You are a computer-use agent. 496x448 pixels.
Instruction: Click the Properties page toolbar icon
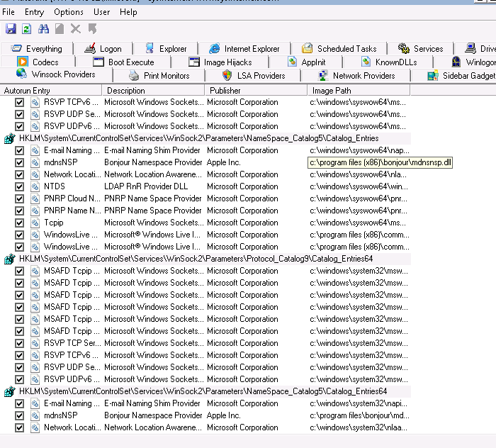(x=60, y=29)
